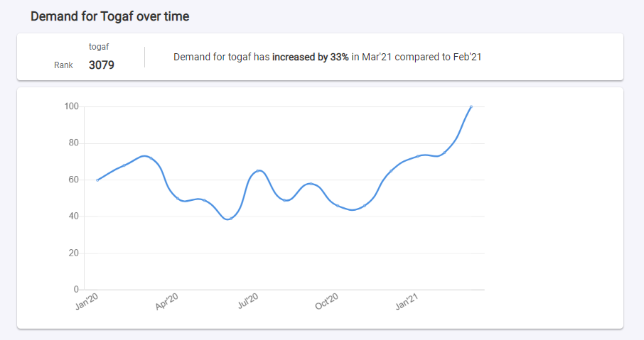Click the 'Demand for Togaf over time' heading
The height and width of the screenshot is (340, 644).
tap(109, 16)
